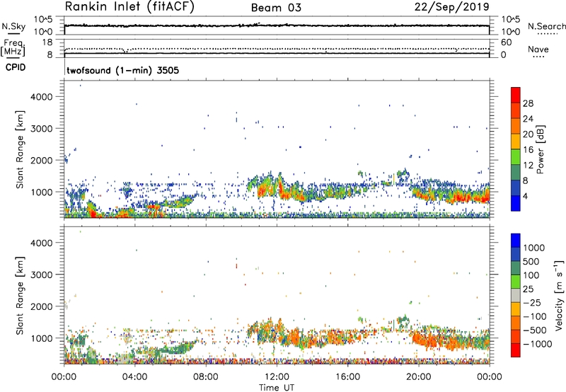Click the '28' label on power colorbar

pyautogui.click(x=528, y=103)
